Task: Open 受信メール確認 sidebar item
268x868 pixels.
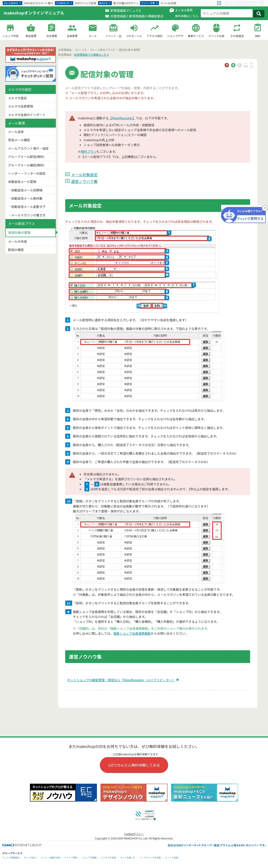Action: coord(30,140)
